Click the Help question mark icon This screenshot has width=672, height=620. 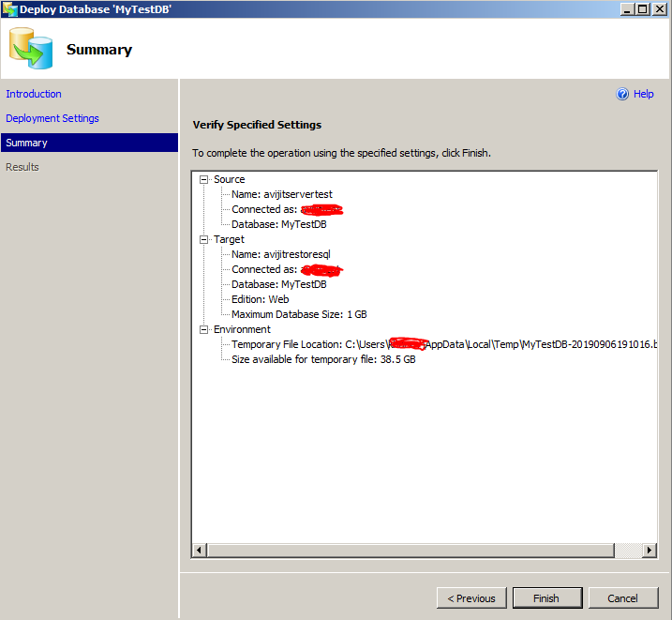[x=621, y=94]
